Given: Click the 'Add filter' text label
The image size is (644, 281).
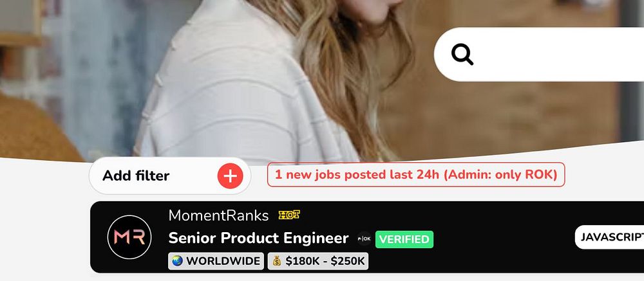Looking at the screenshot, I should pyautogui.click(x=136, y=176).
